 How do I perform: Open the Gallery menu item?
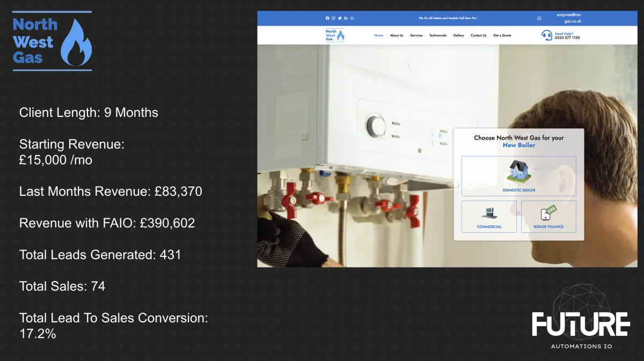[459, 35]
